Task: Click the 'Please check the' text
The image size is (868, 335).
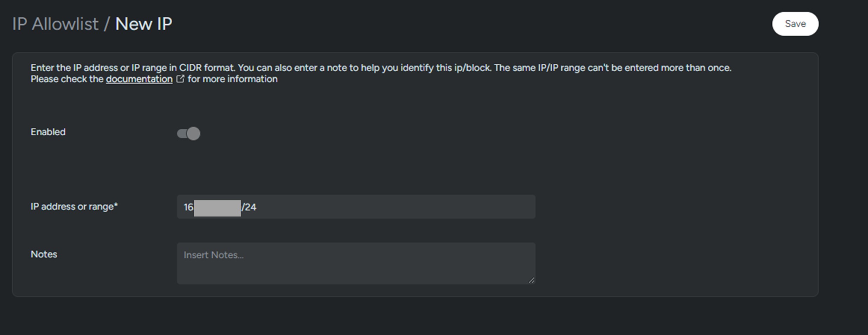Action: (x=67, y=79)
